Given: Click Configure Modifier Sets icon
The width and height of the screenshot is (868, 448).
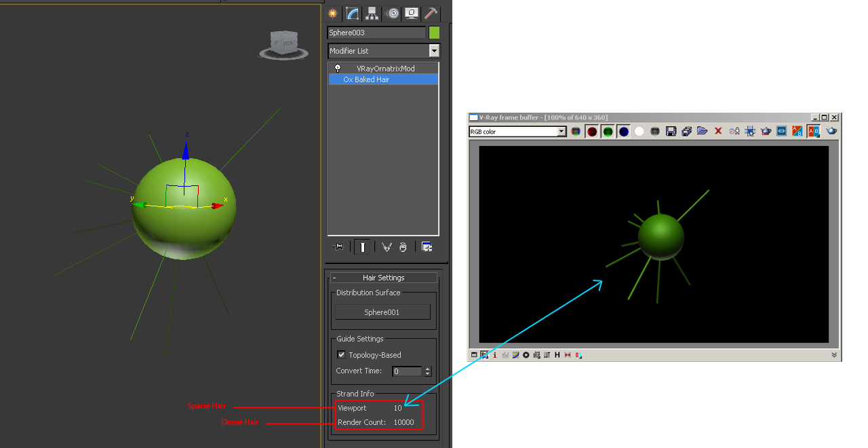Looking at the screenshot, I should [427, 247].
